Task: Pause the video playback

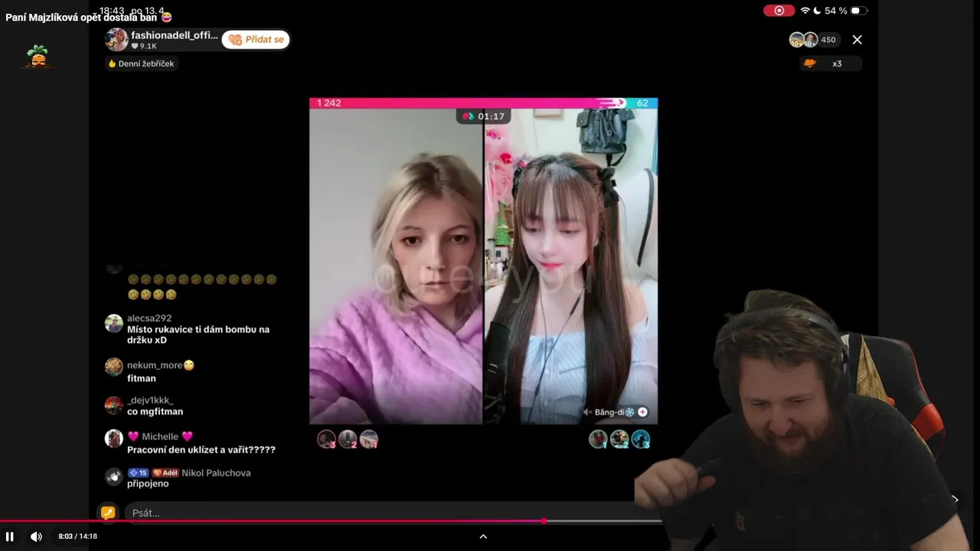Action: [x=10, y=536]
